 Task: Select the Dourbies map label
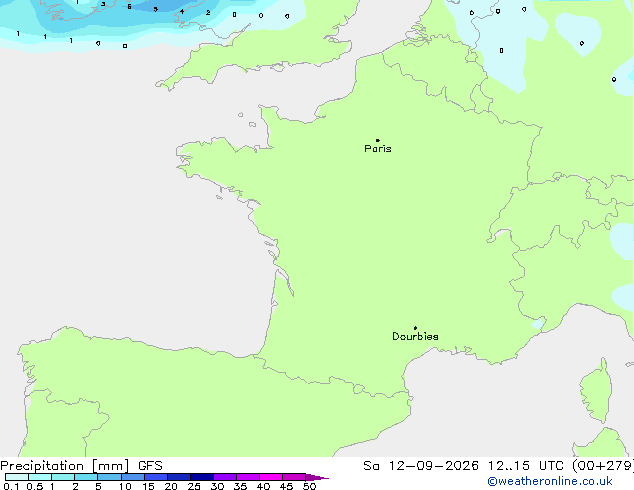pos(415,336)
